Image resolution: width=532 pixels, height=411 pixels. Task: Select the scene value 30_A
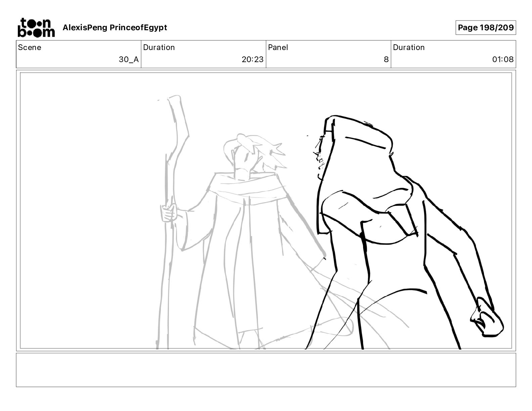(129, 59)
